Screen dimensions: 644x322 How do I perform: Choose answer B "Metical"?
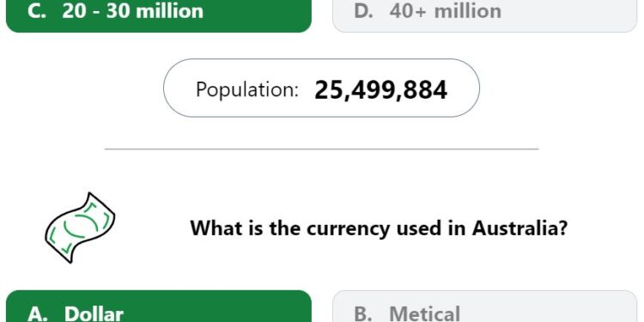[484, 307]
